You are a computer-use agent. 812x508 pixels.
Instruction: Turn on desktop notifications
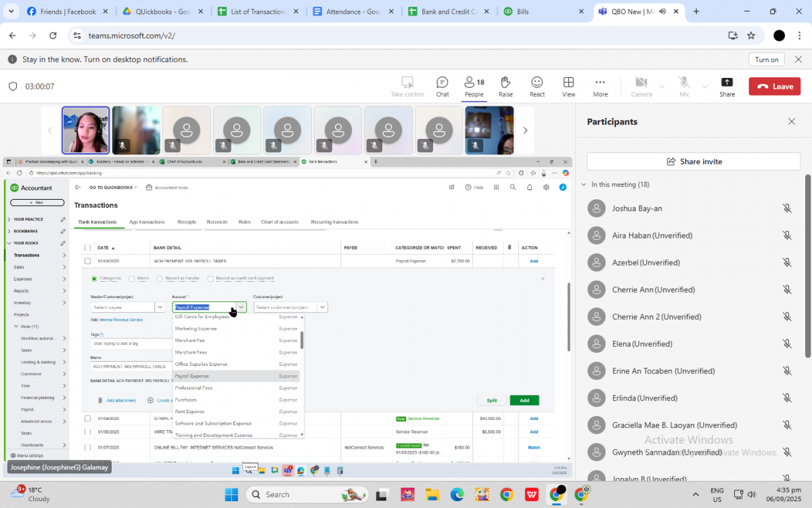point(767,60)
